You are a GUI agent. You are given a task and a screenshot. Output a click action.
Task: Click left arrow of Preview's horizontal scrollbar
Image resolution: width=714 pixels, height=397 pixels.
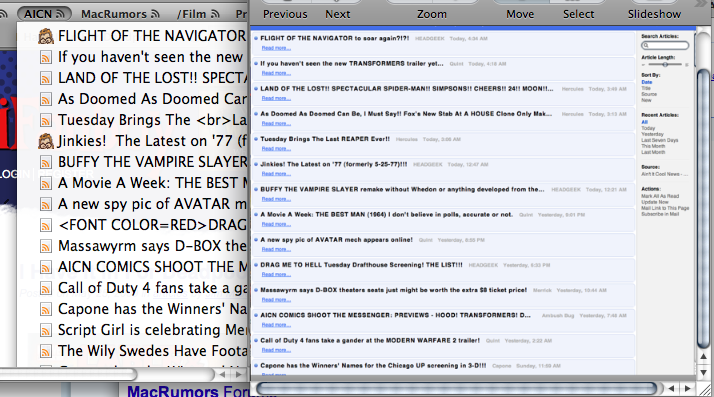pyautogui.click(x=671, y=388)
